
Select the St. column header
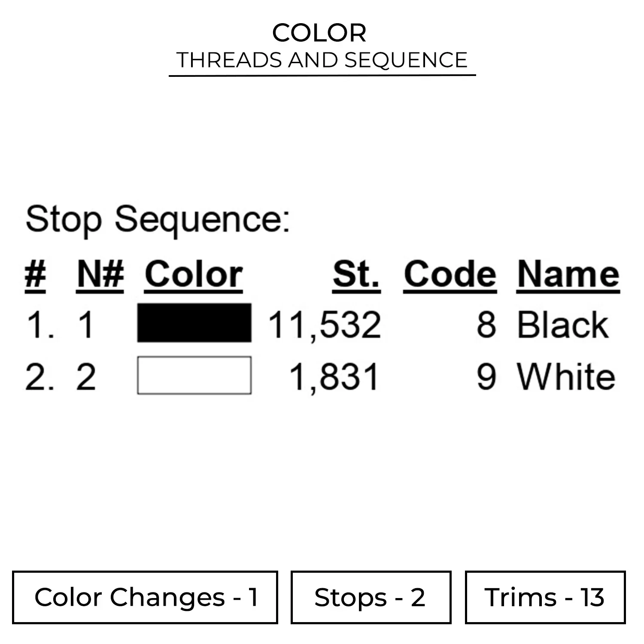click(356, 275)
